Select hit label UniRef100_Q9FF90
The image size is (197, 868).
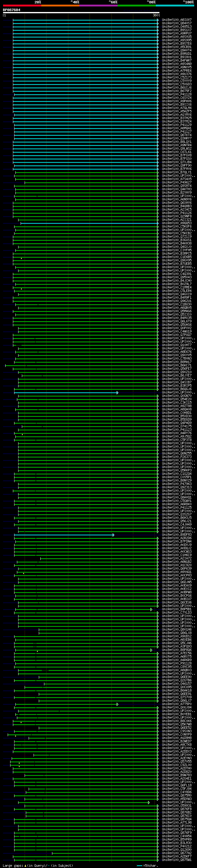point(176,165)
